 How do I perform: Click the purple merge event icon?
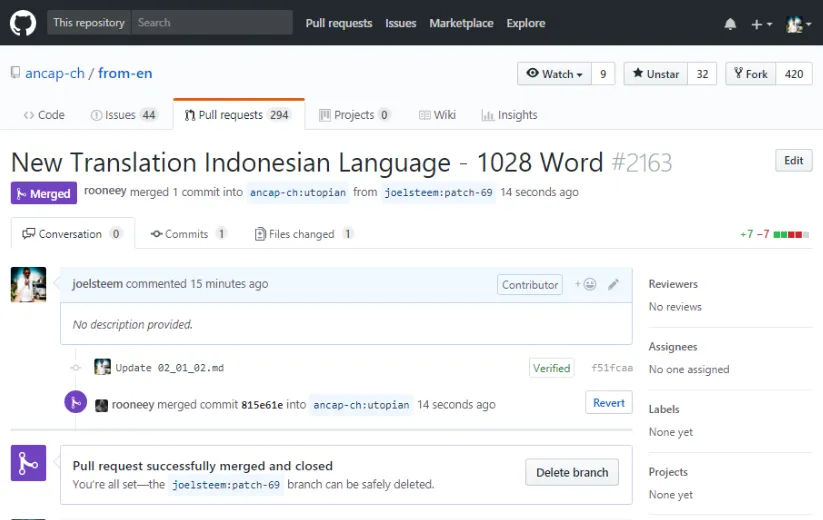pos(76,402)
